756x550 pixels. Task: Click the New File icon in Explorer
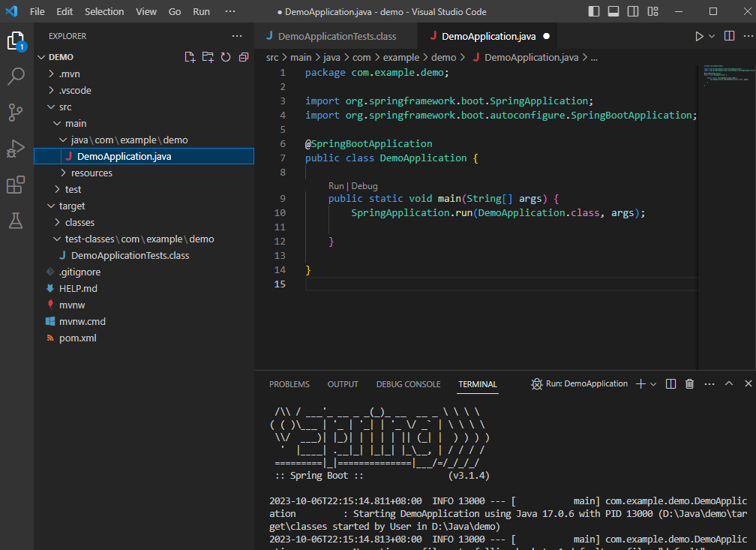coord(190,57)
